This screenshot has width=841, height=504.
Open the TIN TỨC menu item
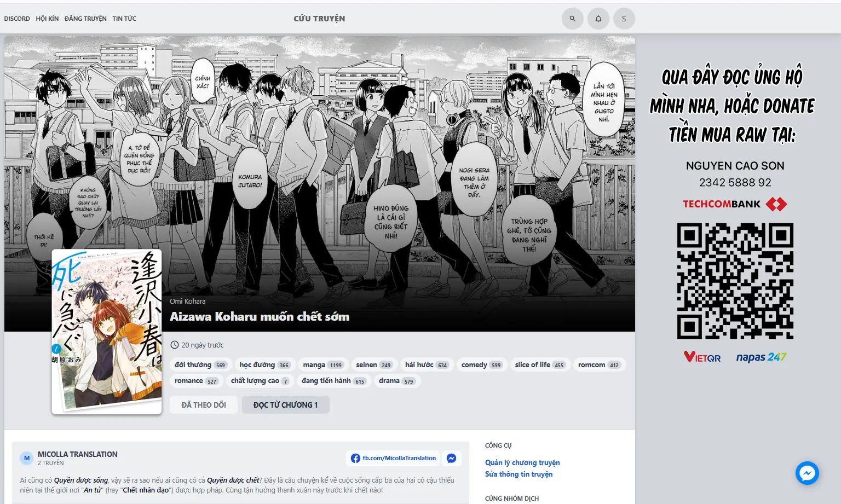pyautogui.click(x=124, y=18)
